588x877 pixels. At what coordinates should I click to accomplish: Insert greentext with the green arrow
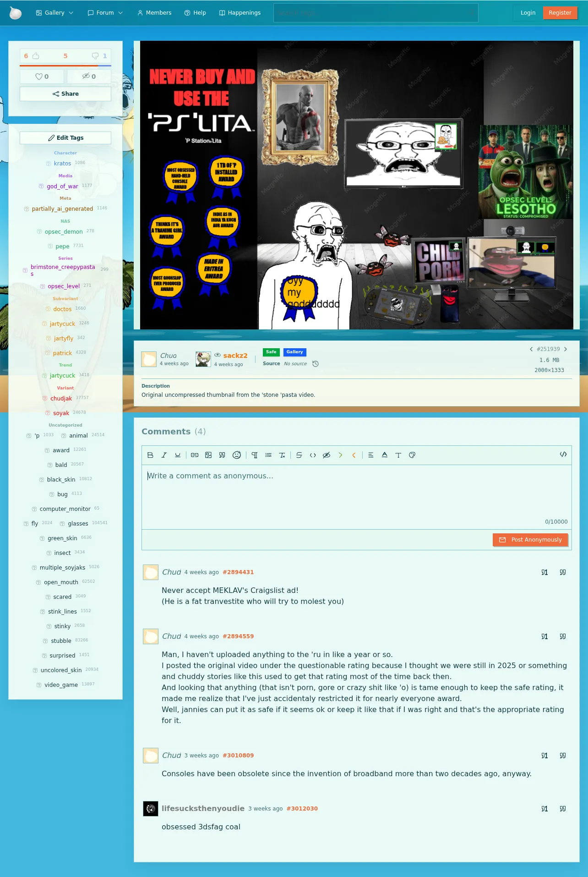click(x=340, y=455)
